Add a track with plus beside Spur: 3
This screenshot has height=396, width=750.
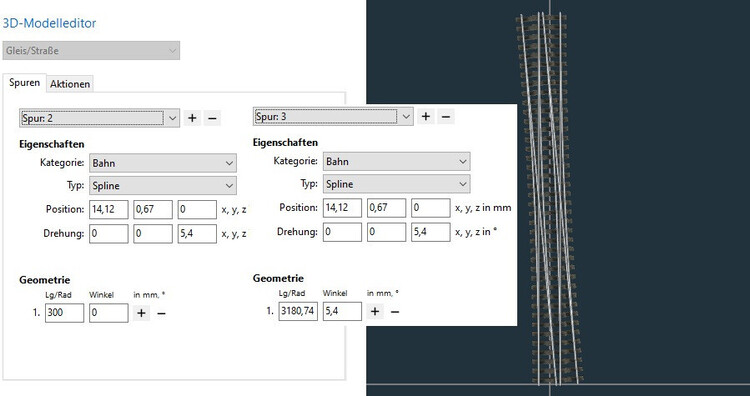click(x=426, y=116)
